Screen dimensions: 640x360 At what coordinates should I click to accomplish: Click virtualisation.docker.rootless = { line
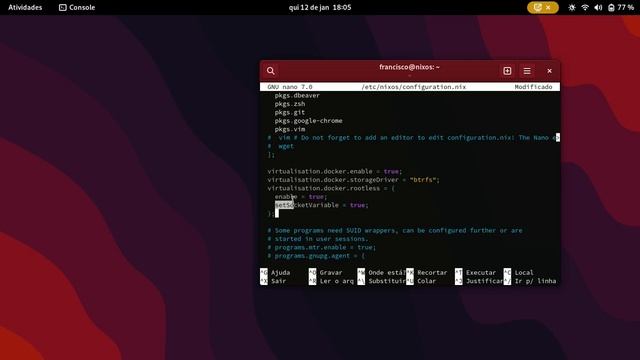331,188
